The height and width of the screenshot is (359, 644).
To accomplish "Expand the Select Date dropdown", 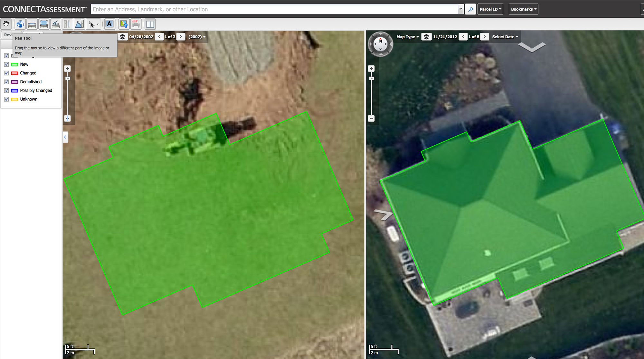I will pyautogui.click(x=505, y=37).
